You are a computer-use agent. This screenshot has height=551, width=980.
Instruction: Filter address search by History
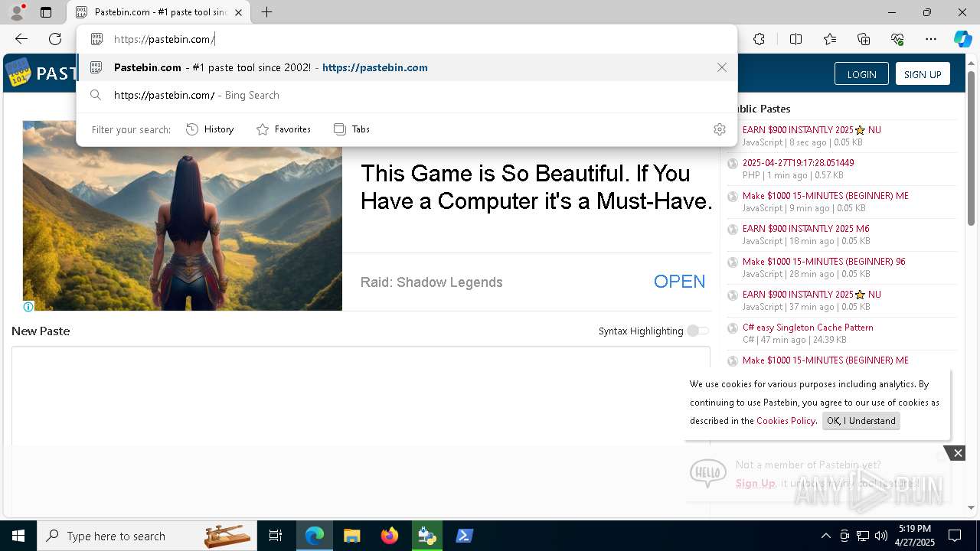210,129
